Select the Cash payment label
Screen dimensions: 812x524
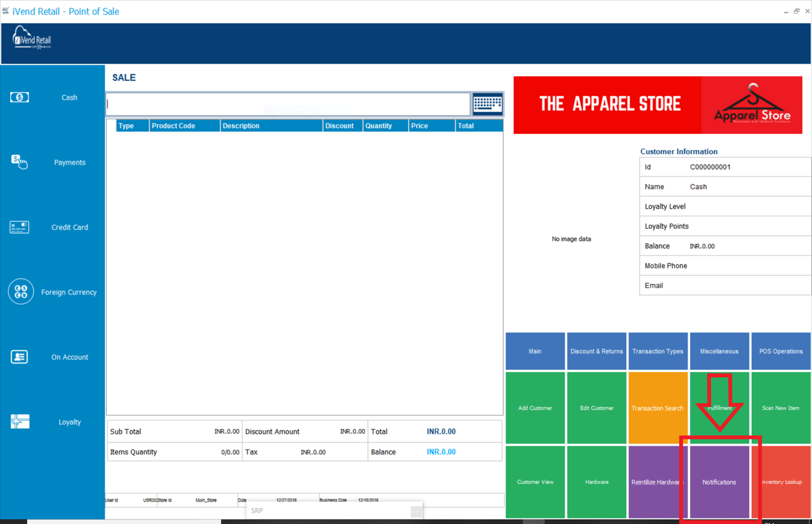pos(70,97)
